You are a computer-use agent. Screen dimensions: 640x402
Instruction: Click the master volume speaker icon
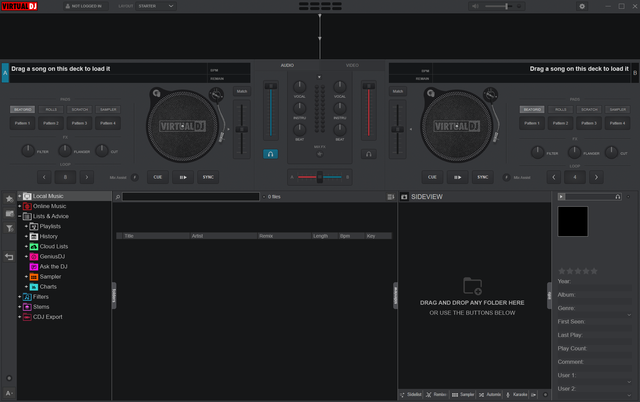(x=475, y=6)
